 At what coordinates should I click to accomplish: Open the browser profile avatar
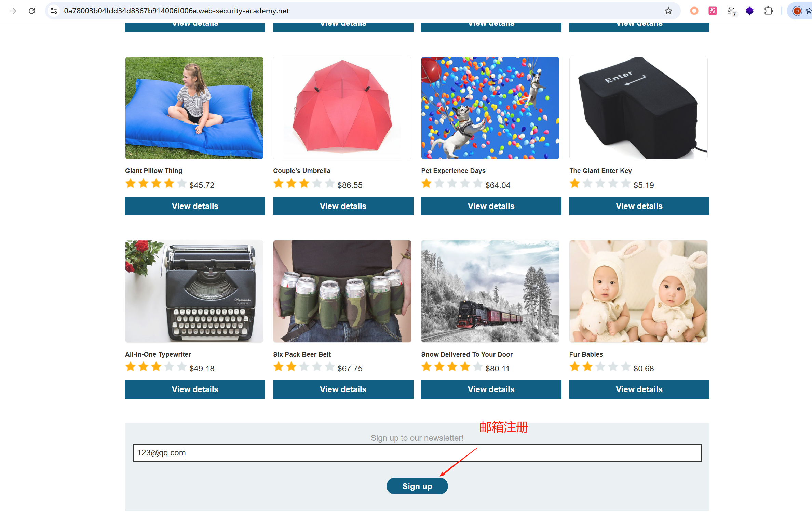coord(797,11)
